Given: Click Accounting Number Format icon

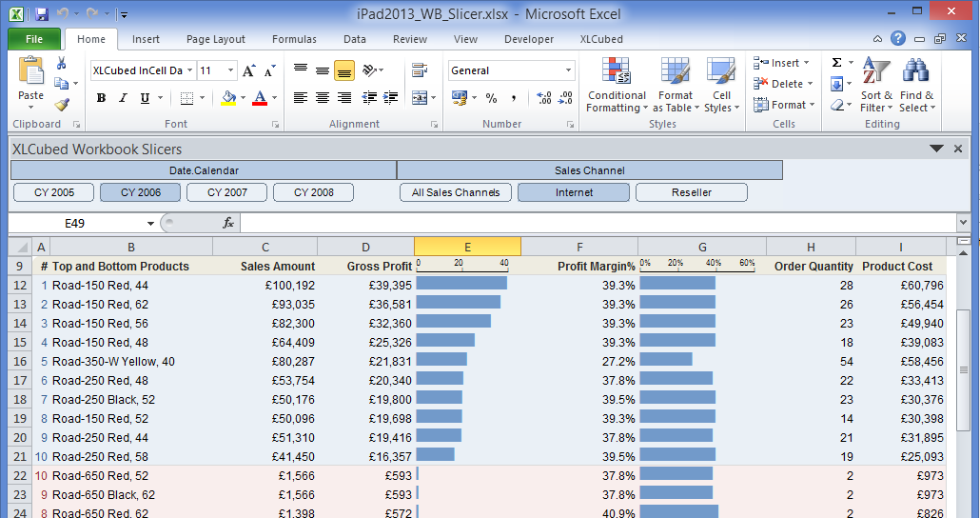Looking at the screenshot, I should (460, 97).
